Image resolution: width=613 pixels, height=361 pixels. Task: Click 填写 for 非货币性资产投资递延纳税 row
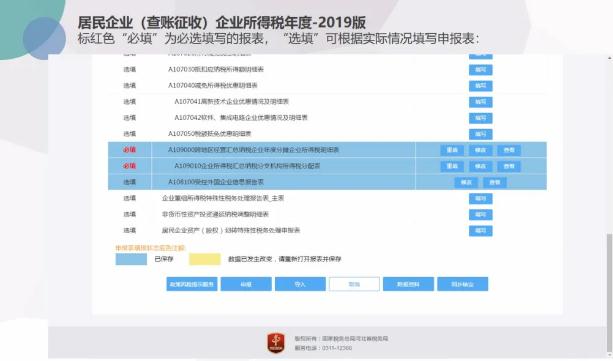click(x=480, y=215)
